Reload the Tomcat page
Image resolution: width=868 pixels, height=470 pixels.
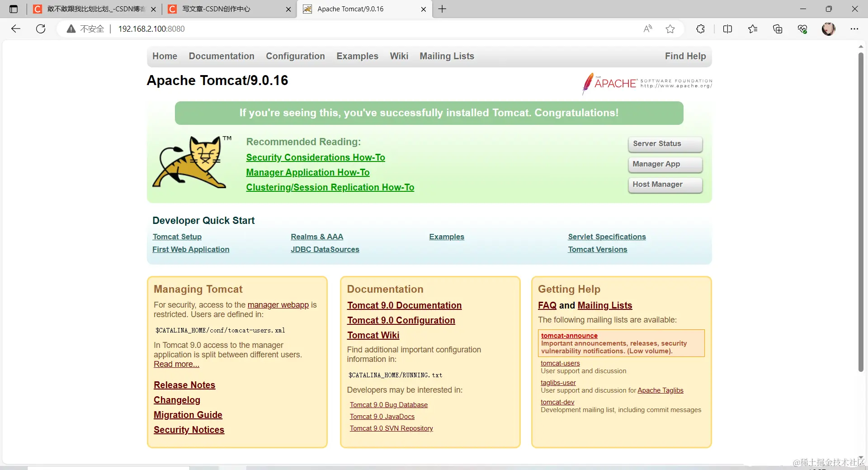pos(41,29)
